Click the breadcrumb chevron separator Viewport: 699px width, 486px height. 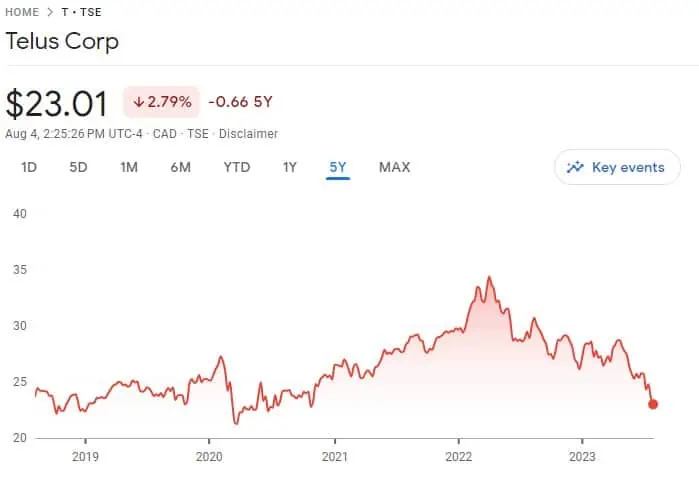pos(50,12)
